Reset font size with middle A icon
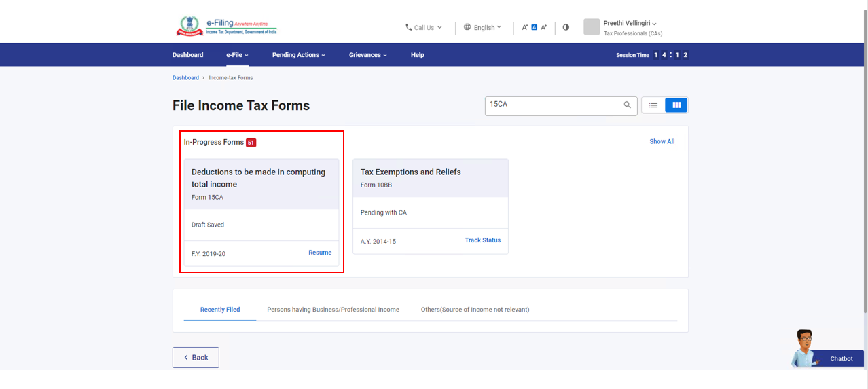Image resolution: width=868 pixels, height=389 pixels. coord(534,27)
